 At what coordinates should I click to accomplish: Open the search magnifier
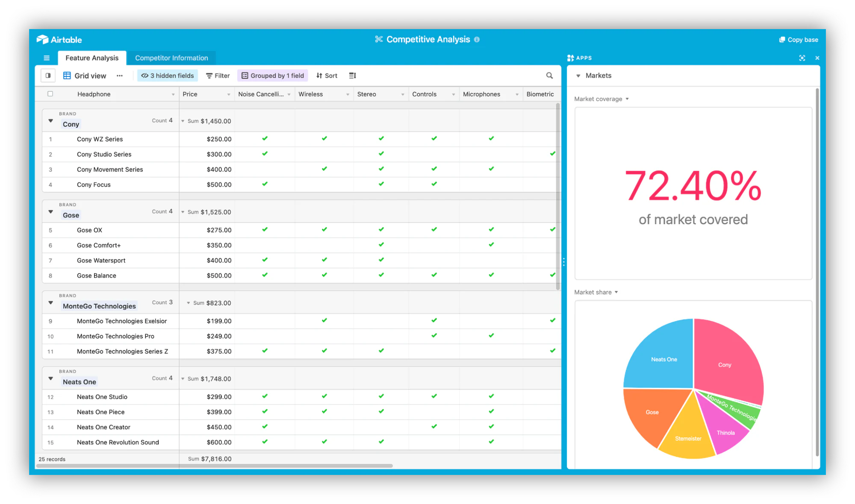pos(549,76)
